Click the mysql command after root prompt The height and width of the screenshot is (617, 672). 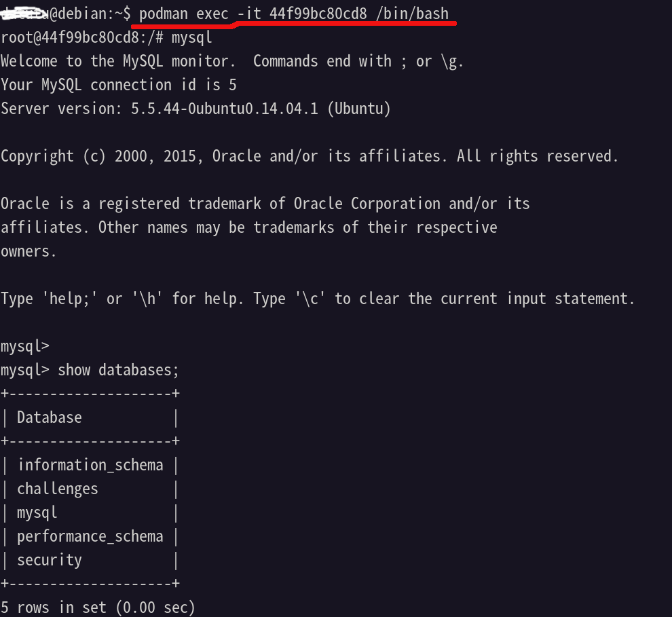pyautogui.click(x=191, y=38)
